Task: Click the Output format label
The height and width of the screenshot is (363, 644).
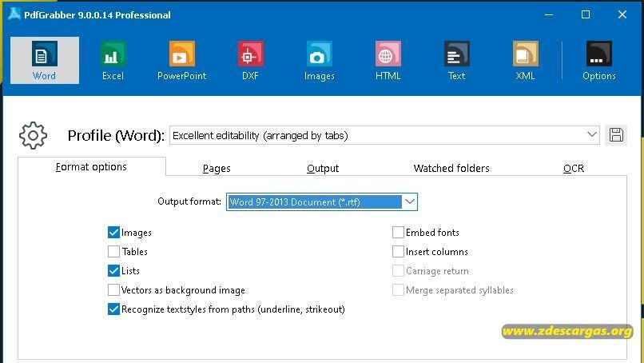Action: pyautogui.click(x=189, y=201)
